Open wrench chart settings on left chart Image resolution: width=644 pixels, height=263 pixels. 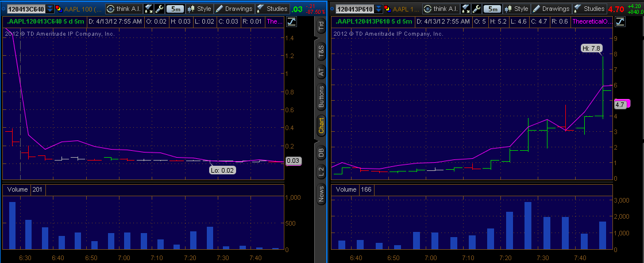pyautogui.click(x=159, y=9)
